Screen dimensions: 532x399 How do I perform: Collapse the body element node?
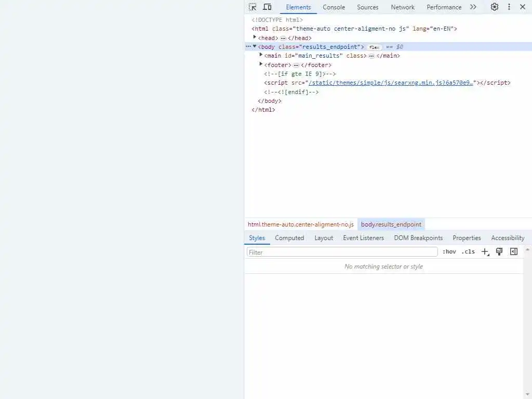[255, 46]
